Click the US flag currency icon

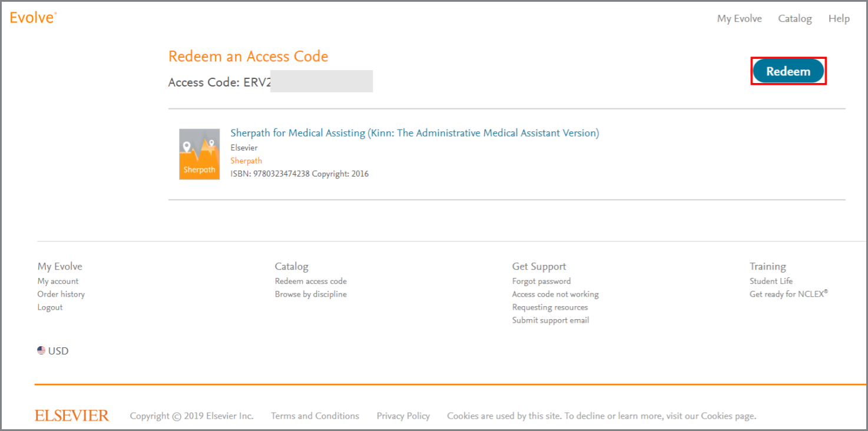click(x=41, y=350)
